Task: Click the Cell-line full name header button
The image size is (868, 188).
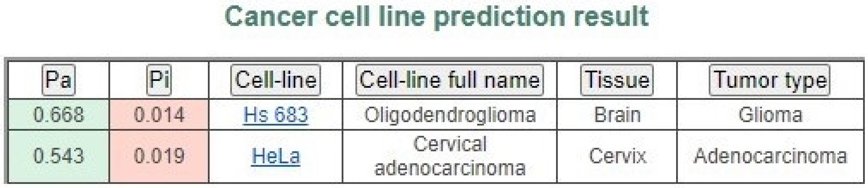Action: (x=449, y=80)
